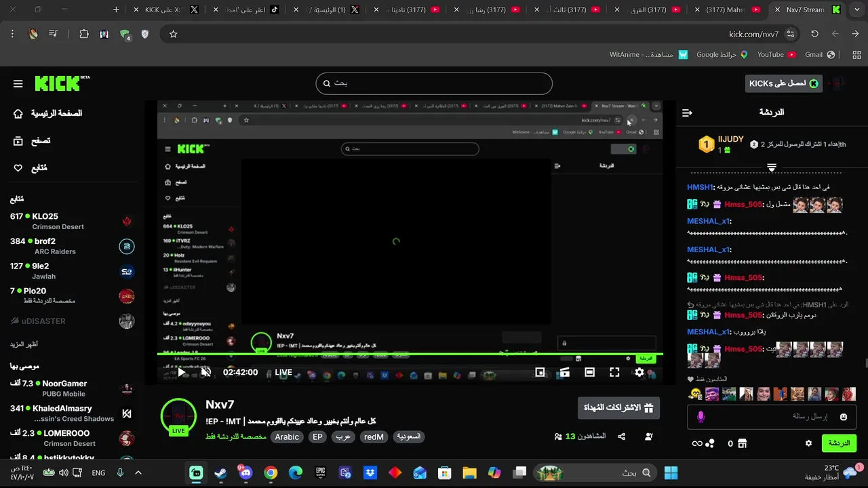The width and height of the screenshot is (868, 488).
Task: Reload the browser page
Action: pos(814,34)
